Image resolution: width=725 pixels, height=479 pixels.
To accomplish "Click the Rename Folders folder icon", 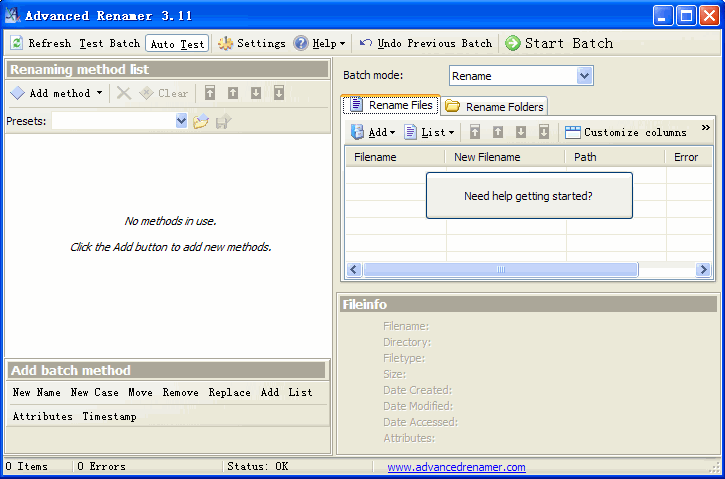I will coord(452,106).
